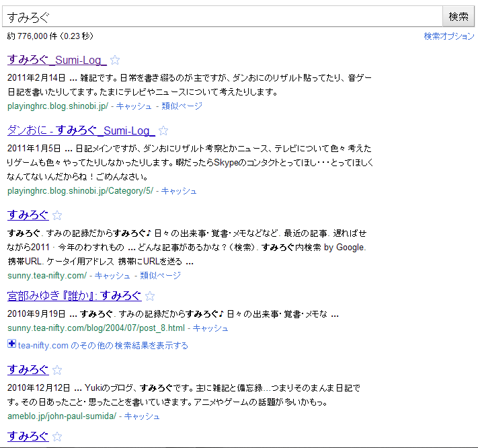Click the search box containing すみろぐ
The width and height of the screenshot is (478, 448).
pos(223,16)
